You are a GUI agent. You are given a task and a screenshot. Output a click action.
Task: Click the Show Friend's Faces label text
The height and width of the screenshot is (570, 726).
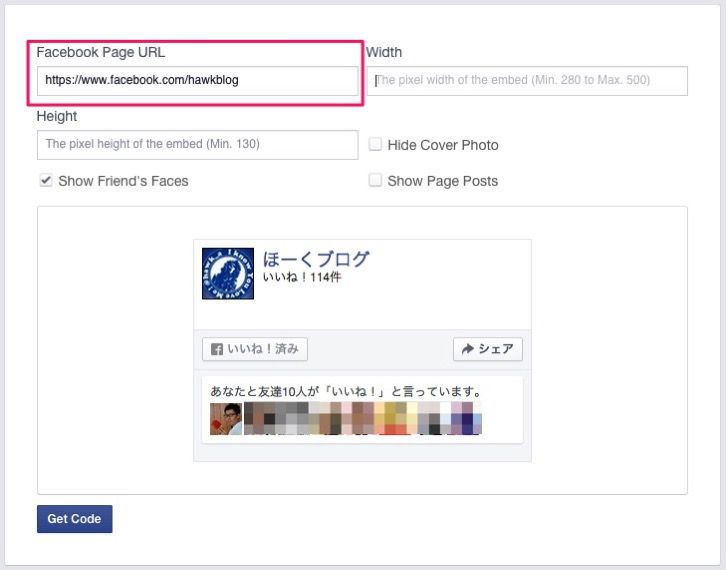(123, 181)
